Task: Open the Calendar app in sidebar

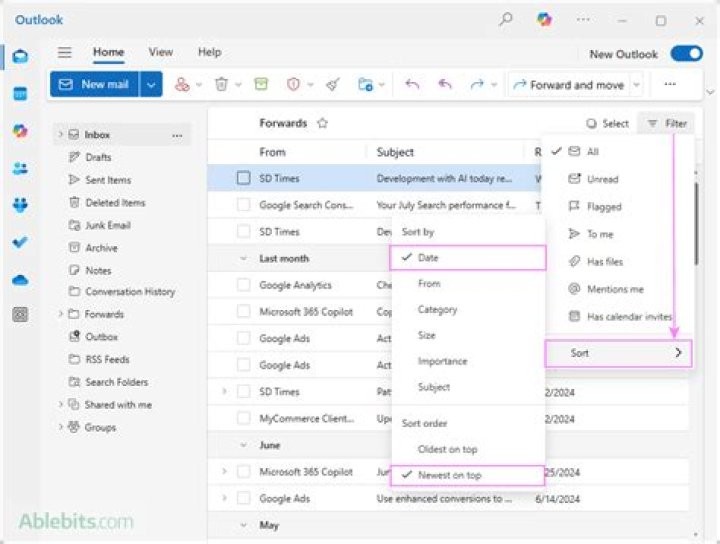Action: pyautogui.click(x=20, y=94)
